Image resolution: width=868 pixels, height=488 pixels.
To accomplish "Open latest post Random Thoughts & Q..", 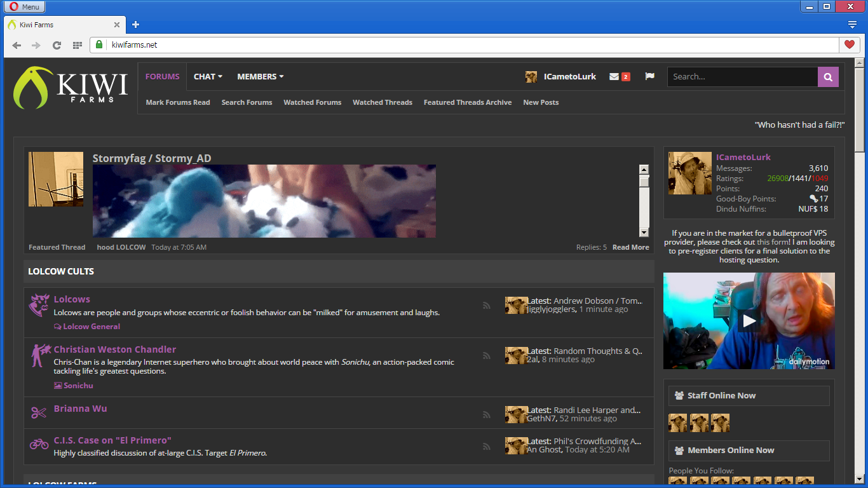I will coord(598,351).
